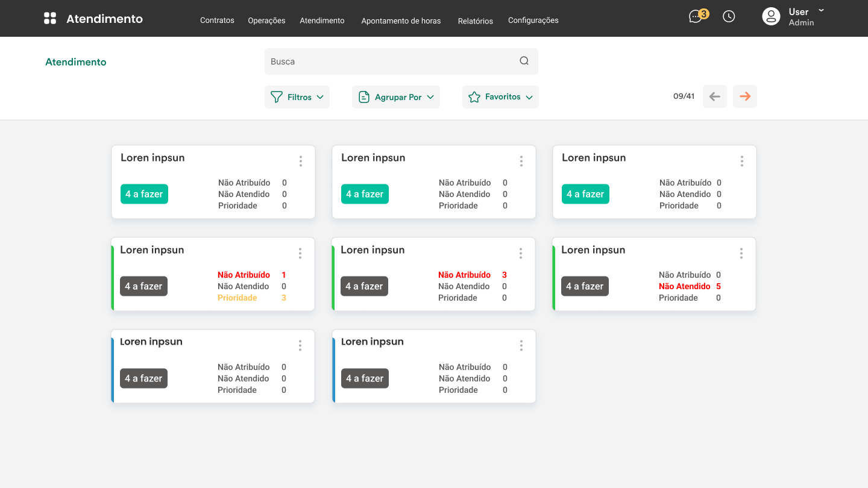The height and width of the screenshot is (488, 868).
Task: Click the red Não Atribuído 3 label
Action: [464, 275]
